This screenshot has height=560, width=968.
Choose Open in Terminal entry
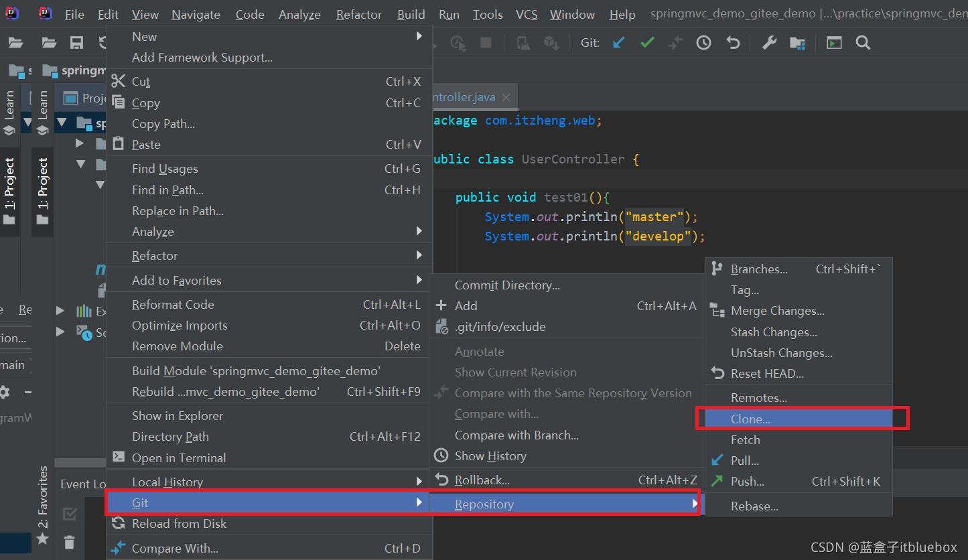(269, 458)
